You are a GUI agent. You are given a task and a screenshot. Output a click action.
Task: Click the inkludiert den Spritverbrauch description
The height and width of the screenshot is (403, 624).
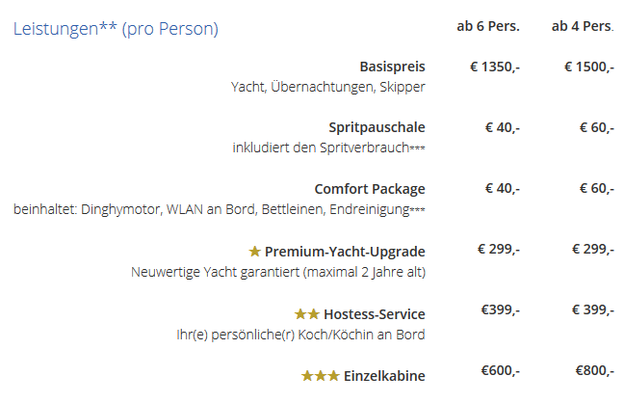pyautogui.click(x=329, y=148)
